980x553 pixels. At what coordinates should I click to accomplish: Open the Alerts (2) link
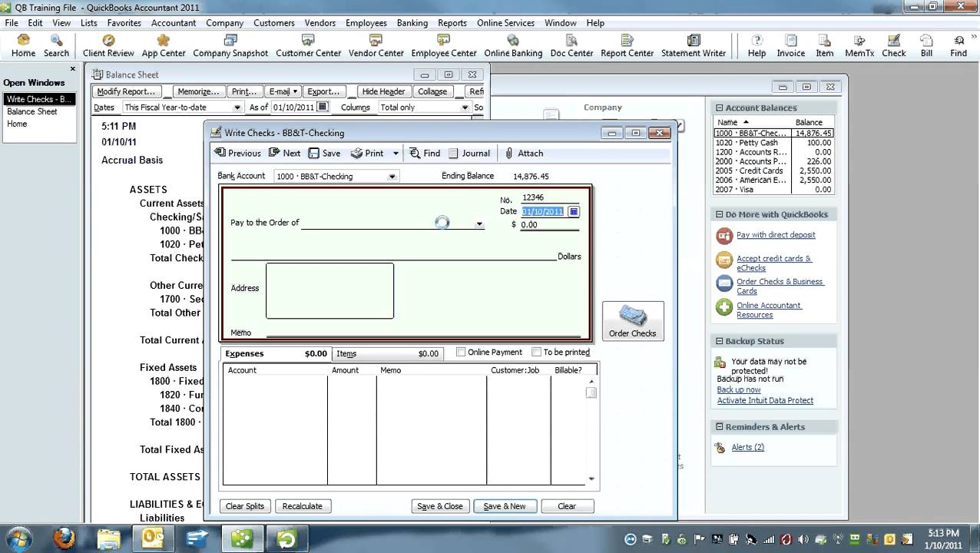click(x=748, y=447)
